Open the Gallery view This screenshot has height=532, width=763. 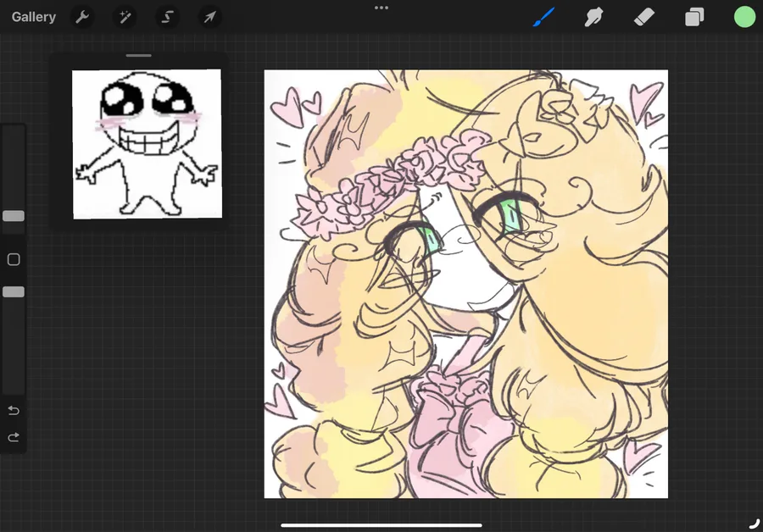coord(34,17)
